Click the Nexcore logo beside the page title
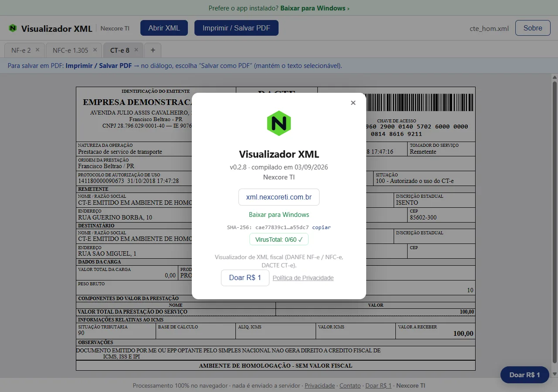The image size is (558, 392). [x=13, y=28]
